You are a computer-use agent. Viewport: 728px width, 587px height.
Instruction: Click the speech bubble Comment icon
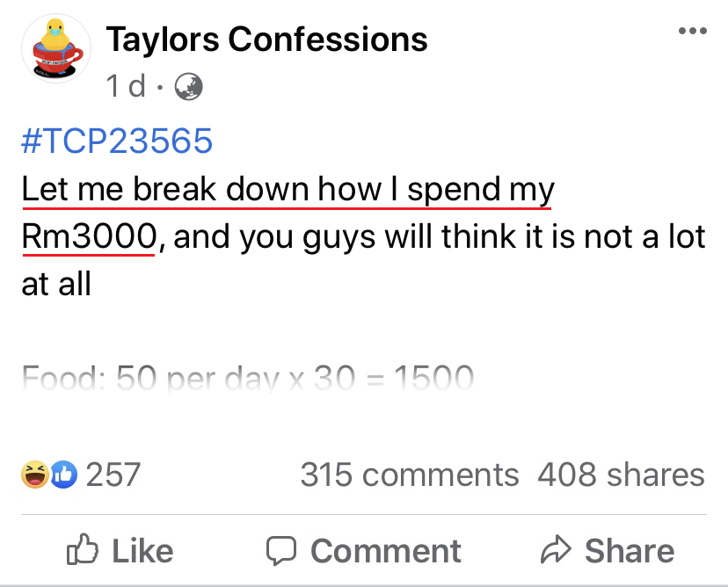point(281,551)
